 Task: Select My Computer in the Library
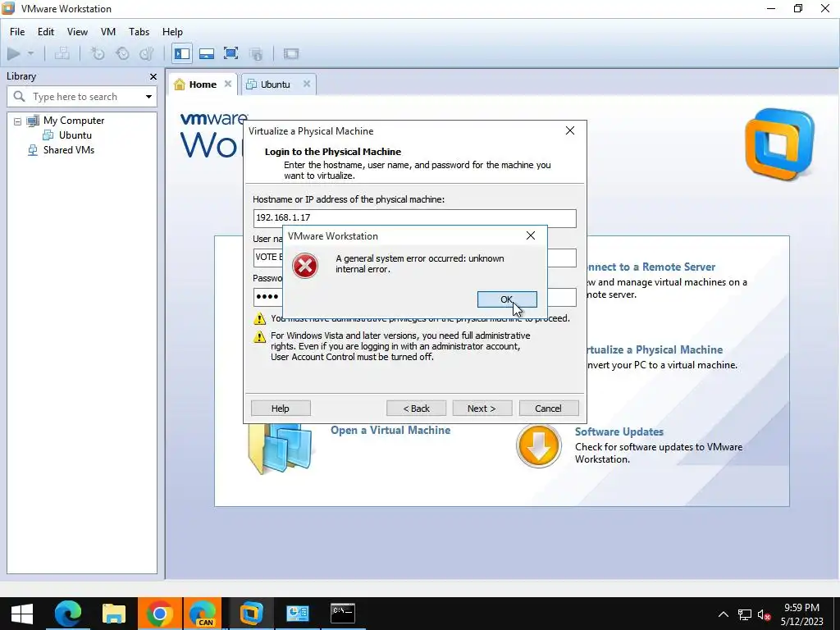[74, 121]
